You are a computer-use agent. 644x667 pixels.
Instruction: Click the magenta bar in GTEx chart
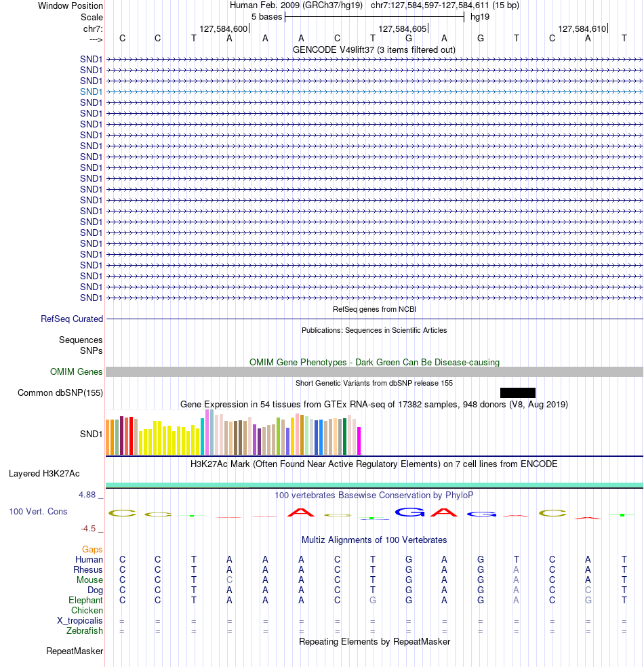pyautogui.click(x=359, y=441)
